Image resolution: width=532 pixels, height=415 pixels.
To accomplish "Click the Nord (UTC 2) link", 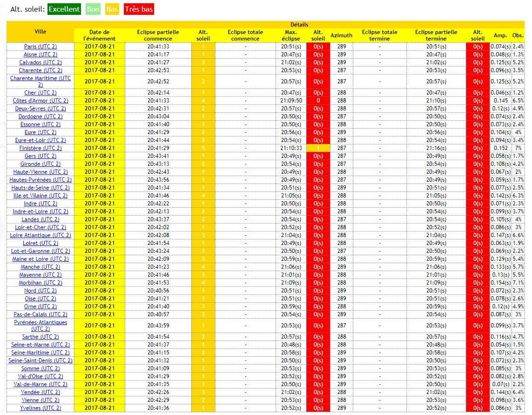I will pyautogui.click(x=40, y=291).
